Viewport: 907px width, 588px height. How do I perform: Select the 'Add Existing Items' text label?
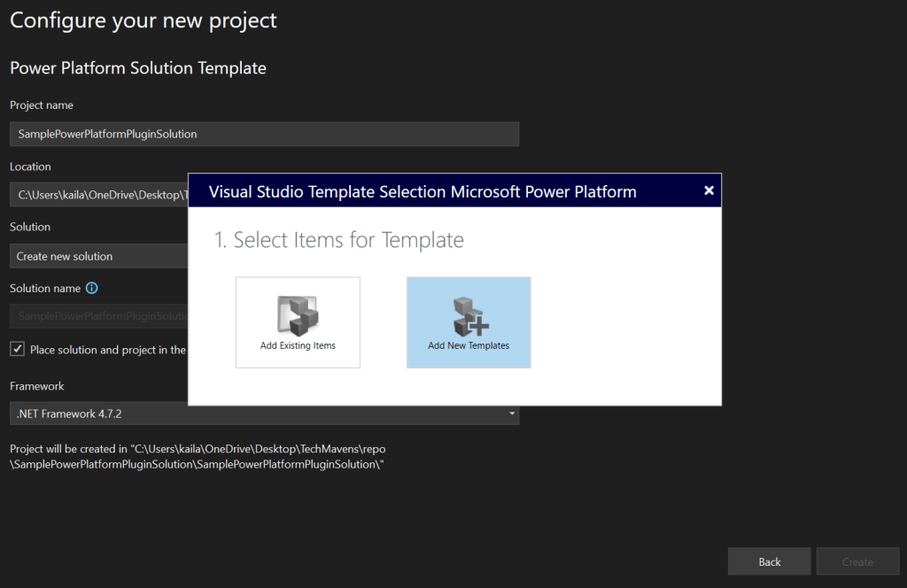coord(298,345)
